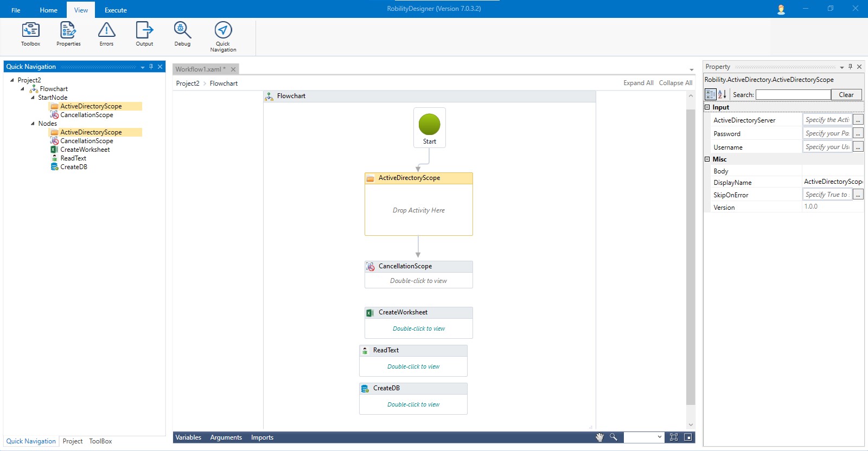This screenshot has width=868, height=451.
Task: Open the Home ribbon tab
Action: point(48,10)
